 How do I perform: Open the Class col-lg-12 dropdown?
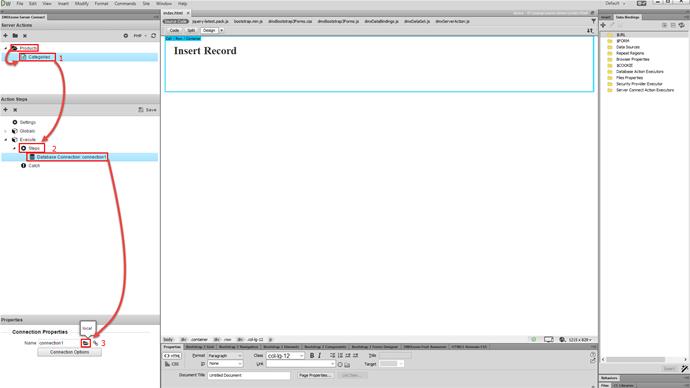[285, 355]
